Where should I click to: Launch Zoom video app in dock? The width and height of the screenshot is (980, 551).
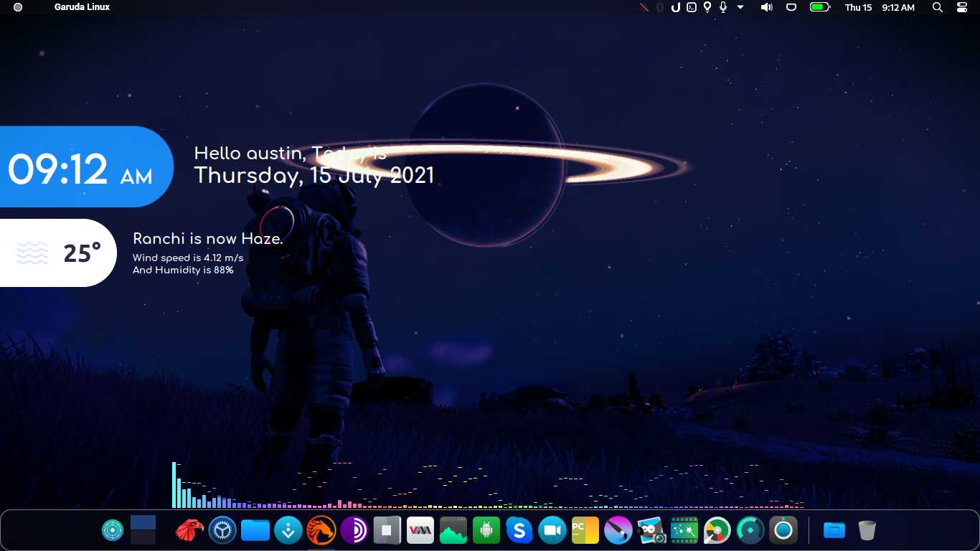(552, 530)
